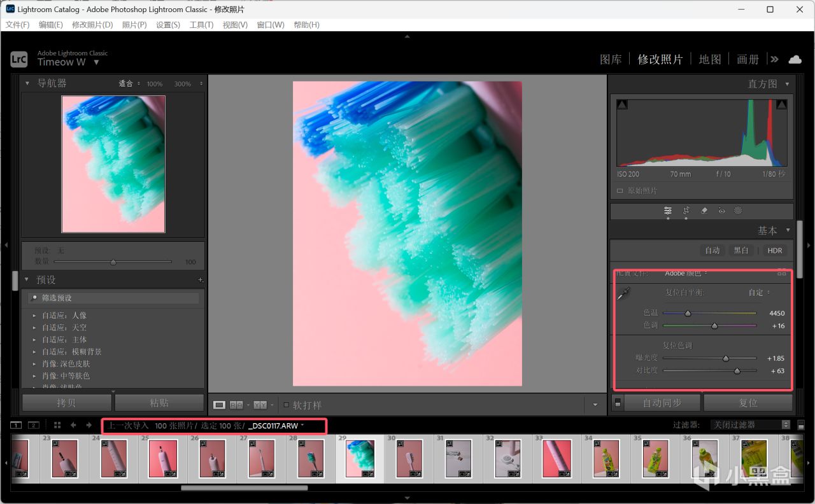Toggle the highlight clipping indicator triangle
Screen dimensions: 815x504
coord(782,104)
